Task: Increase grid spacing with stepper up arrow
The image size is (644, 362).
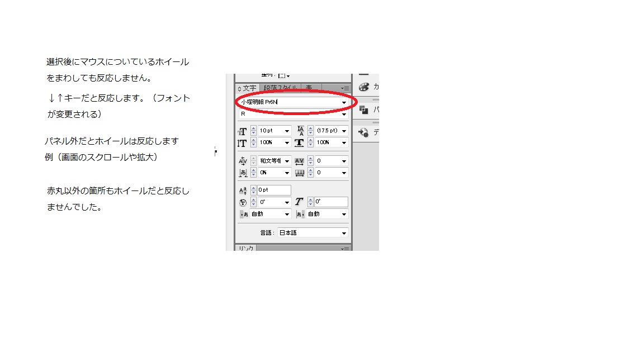Action: click(310, 170)
